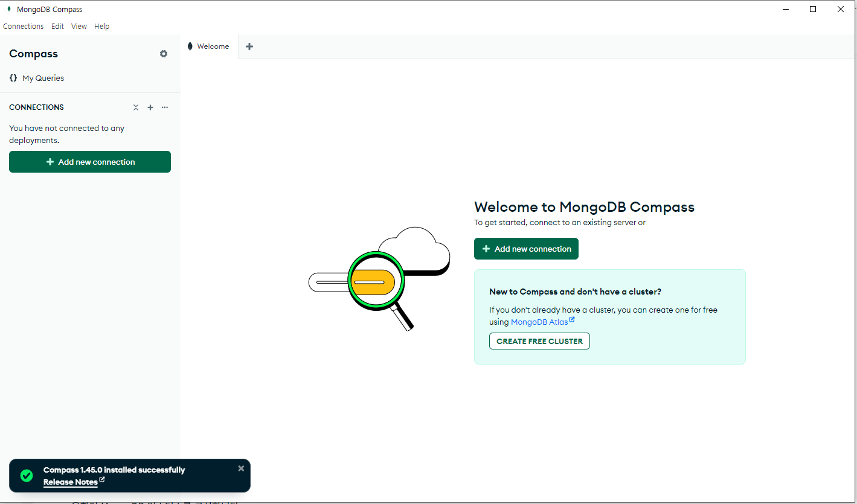Click MongoDB leaf icon in title bar
Image resolution: width=857 pixels, height=504 pixels.
(x=9, y=9)
